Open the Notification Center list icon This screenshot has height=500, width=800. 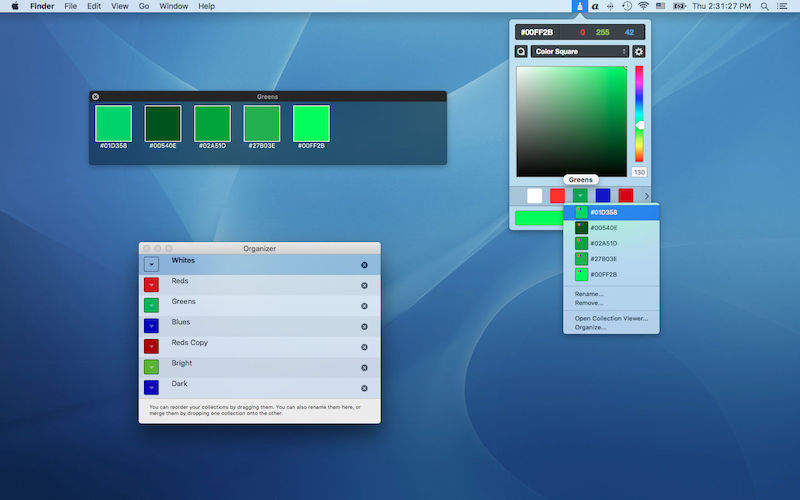click(782, 6)
